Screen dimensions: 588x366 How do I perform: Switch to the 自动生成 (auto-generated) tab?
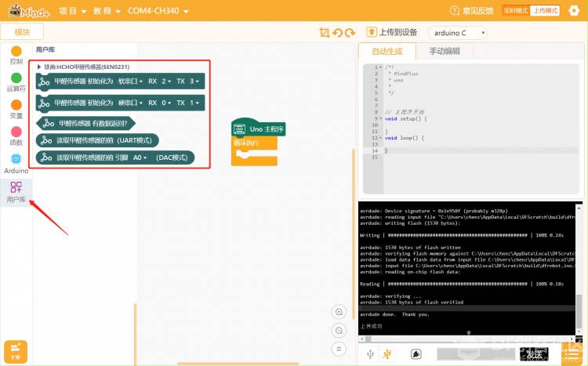click(387, 52)
